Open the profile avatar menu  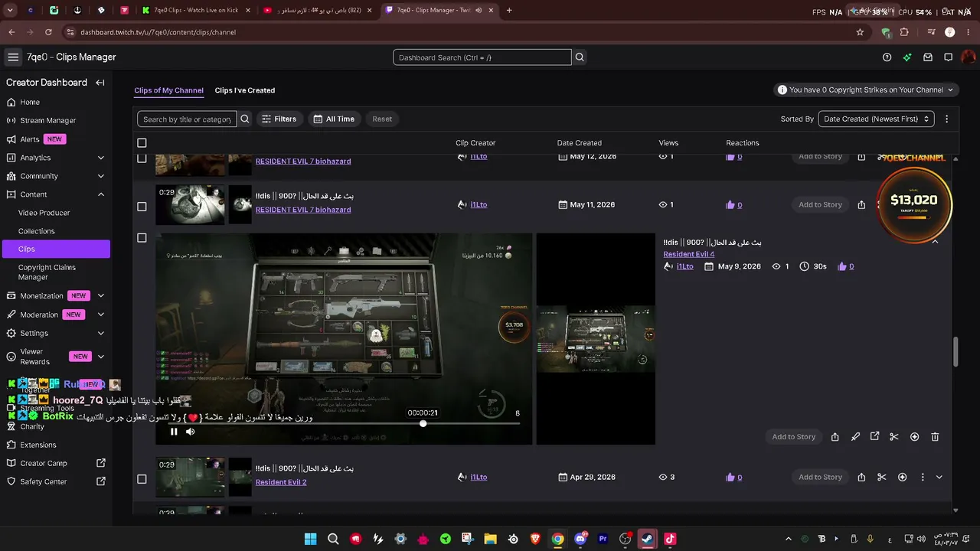tap(969, 57)
